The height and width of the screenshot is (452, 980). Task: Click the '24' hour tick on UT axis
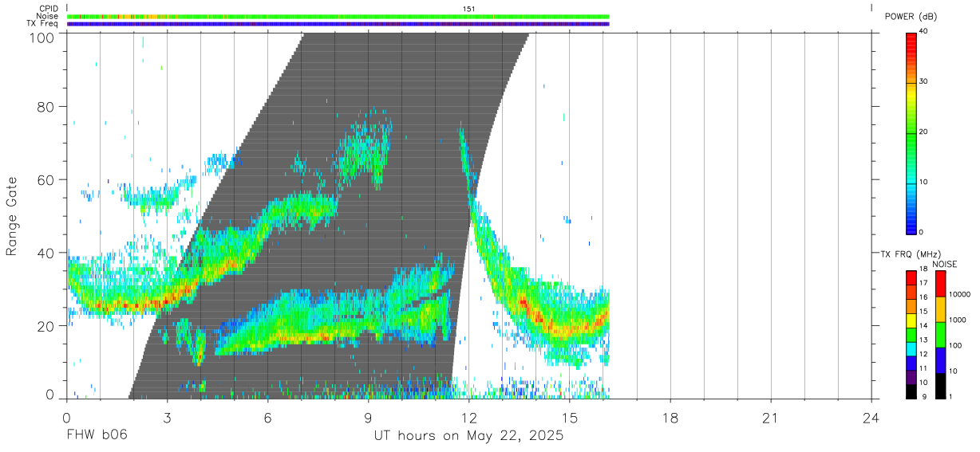[x=871, y=417]
